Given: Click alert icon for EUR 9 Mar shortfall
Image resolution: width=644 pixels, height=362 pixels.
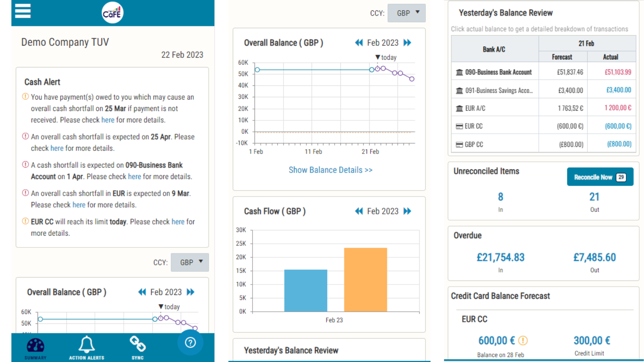Looking at the screenshot, I should tap(25, 193).
